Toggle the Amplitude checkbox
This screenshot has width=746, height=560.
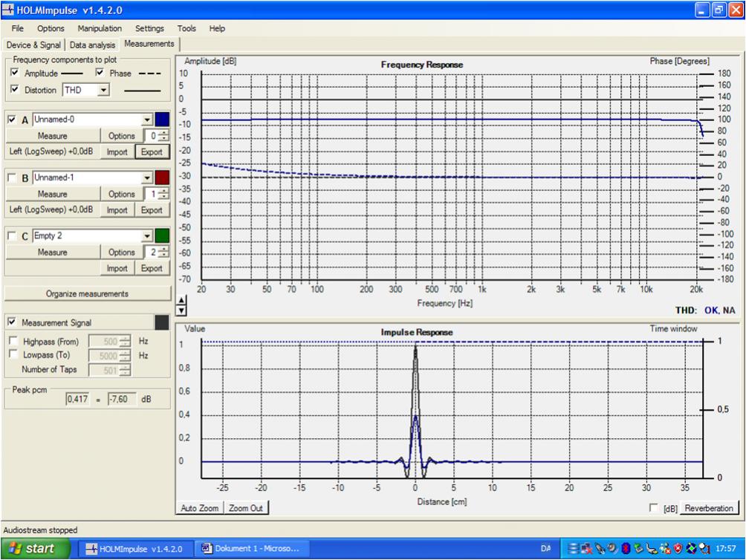15,73
